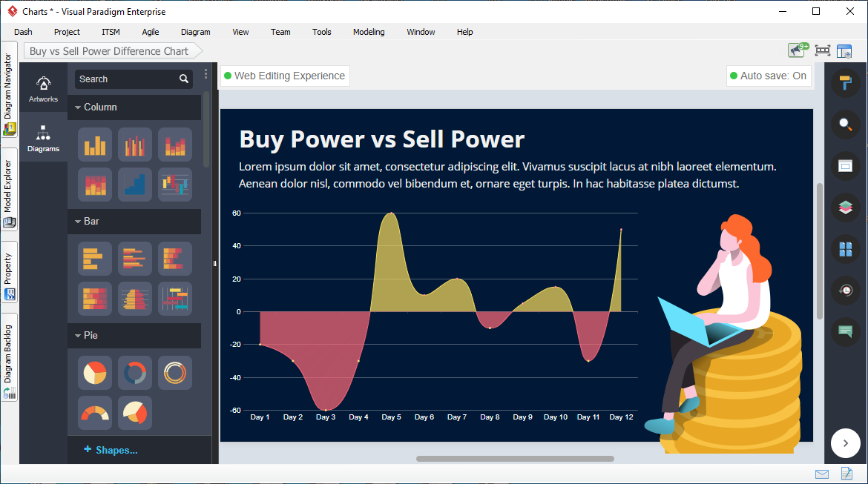Screen dimensions: 868x484
Task: Choose the stacked column chart icon
Action: point(175,145)
